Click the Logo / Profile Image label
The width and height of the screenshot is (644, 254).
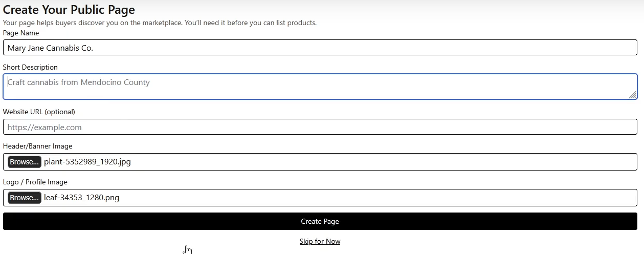point(35,182)
